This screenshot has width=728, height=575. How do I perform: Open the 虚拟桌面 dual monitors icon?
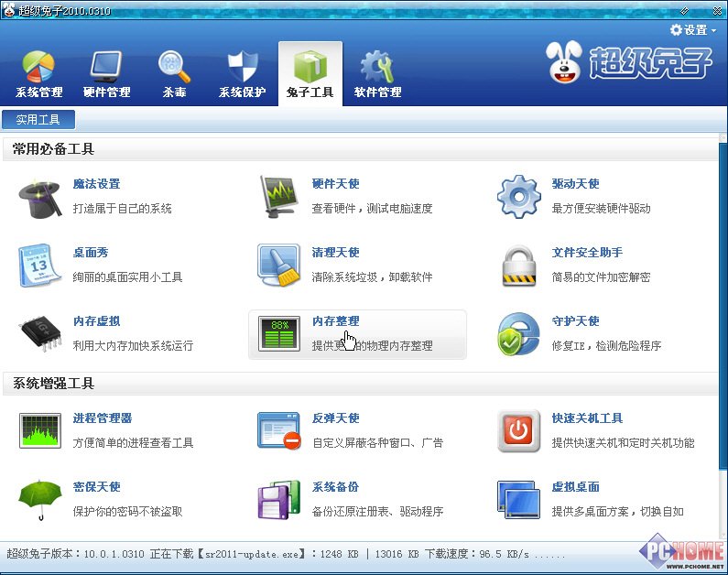click(518, 500)
